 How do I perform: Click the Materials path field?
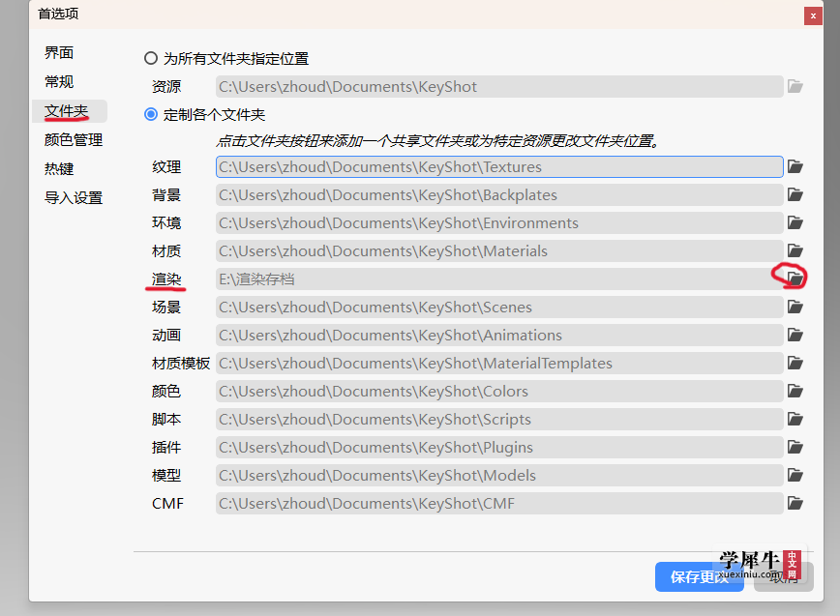pyautogui.click(x=499, y=250)
